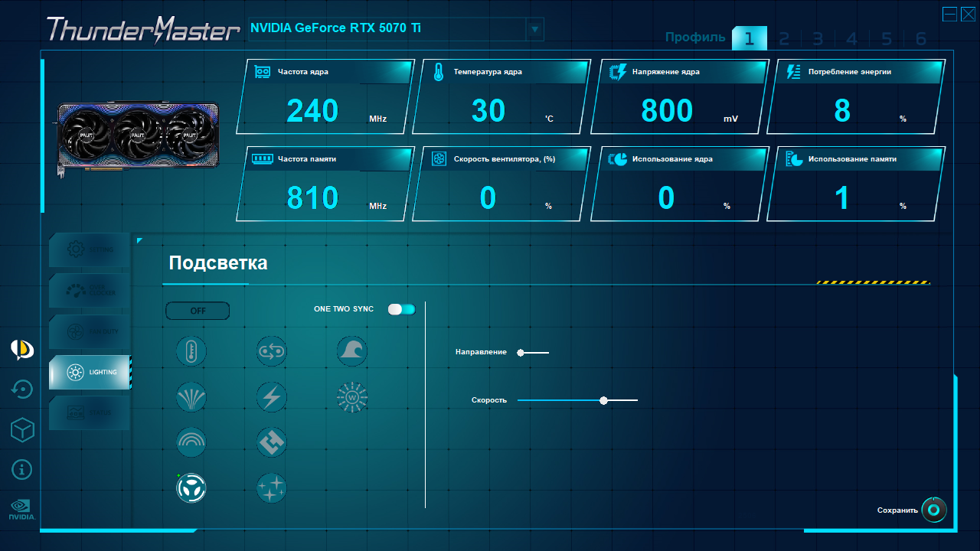980x551 pixels.
Task: Select the diamond blocks lighting effect
Action: (272, 442)
